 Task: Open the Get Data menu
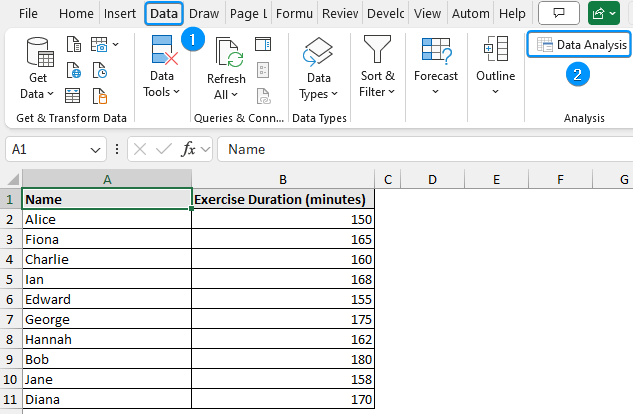pos(38,68)
